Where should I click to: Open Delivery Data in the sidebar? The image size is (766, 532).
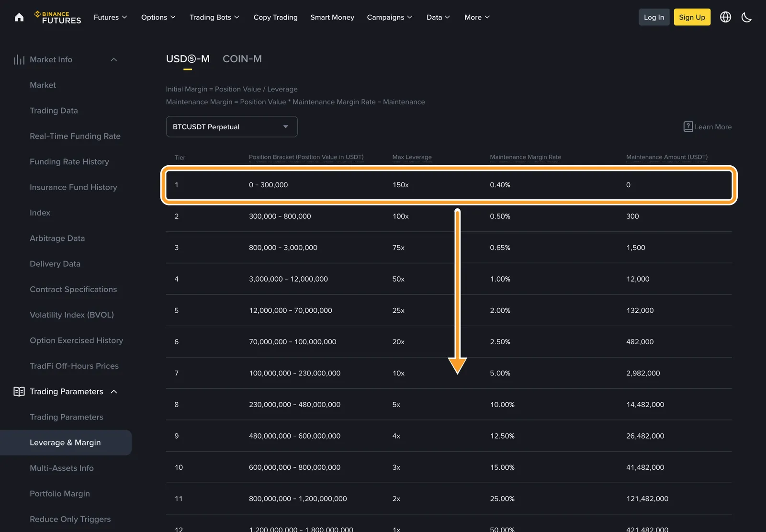55,264
